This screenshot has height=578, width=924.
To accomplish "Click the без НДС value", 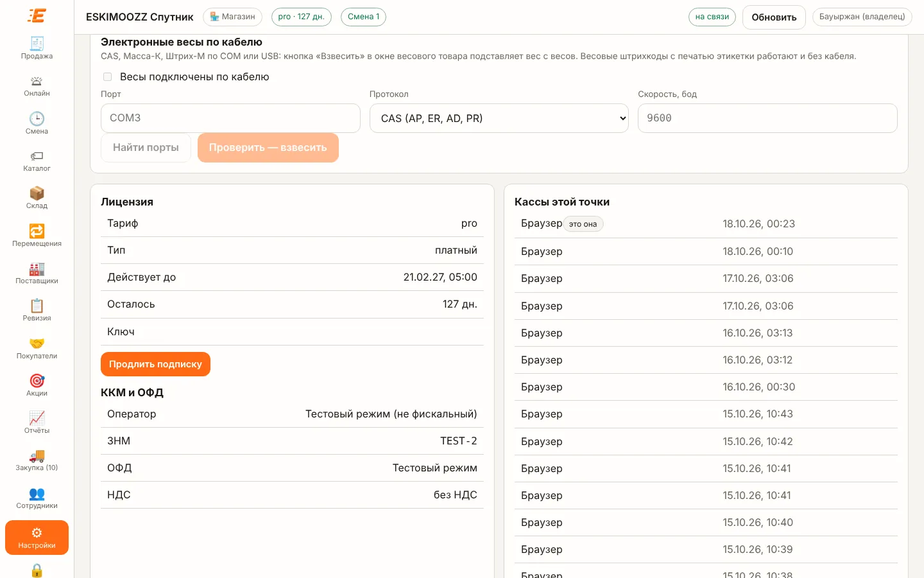I will point(455,495).
